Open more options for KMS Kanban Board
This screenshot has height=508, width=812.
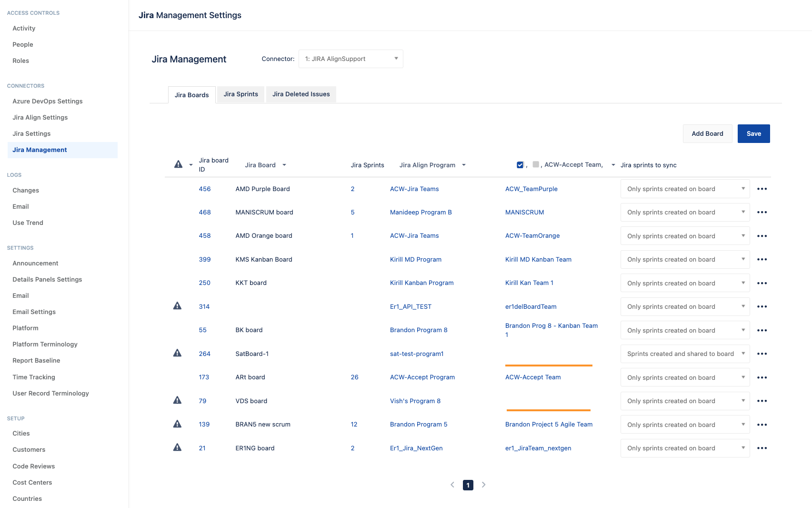tap(762, 259)
